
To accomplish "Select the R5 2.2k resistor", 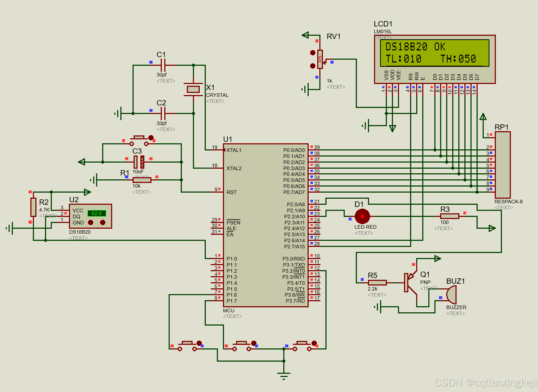I will [377, 283].
